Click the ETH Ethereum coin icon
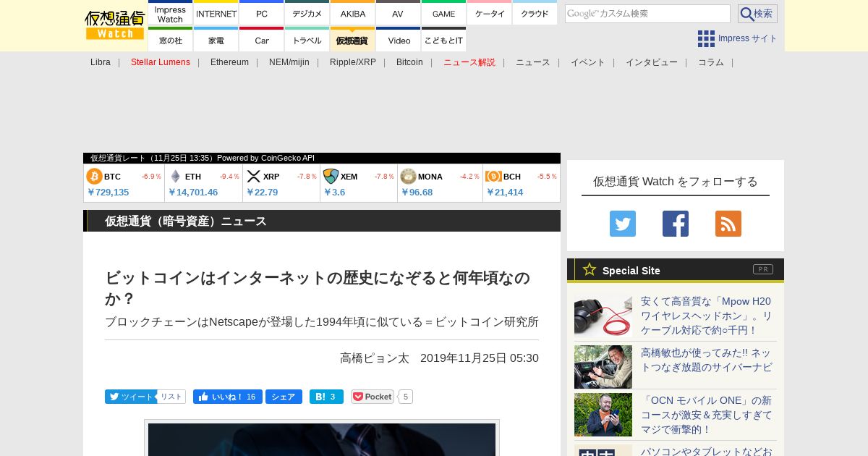868x456 pixels. coord(175,176)
